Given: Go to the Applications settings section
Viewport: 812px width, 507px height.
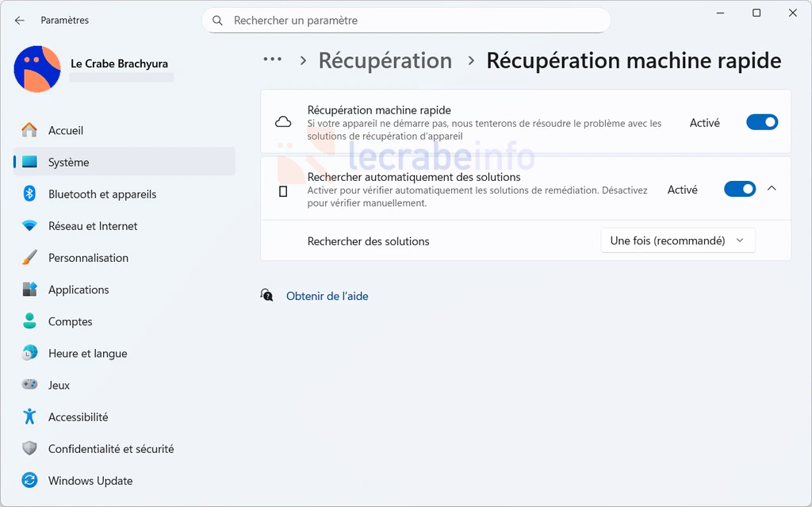Looking at the screenshot, I should point(79,290).
